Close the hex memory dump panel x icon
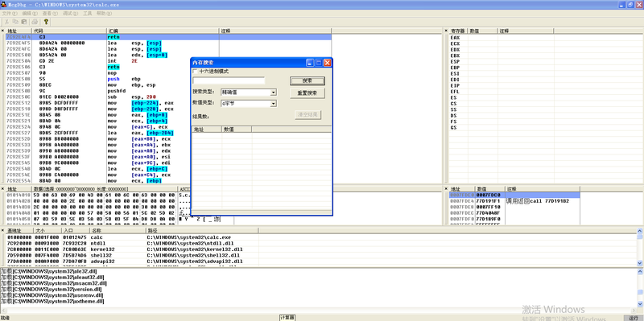644x321 pixels. coord(3,189)
